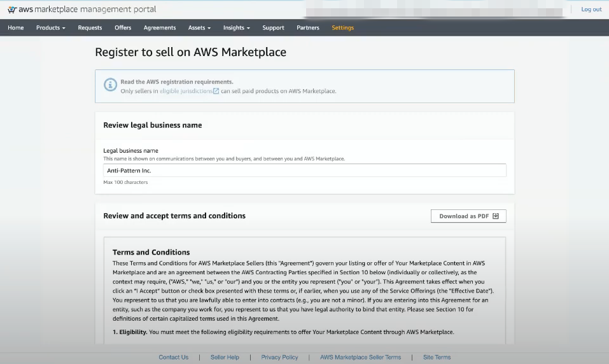
Task: Expand the Insights dropdown menu
Action: [x=237, y=27]
